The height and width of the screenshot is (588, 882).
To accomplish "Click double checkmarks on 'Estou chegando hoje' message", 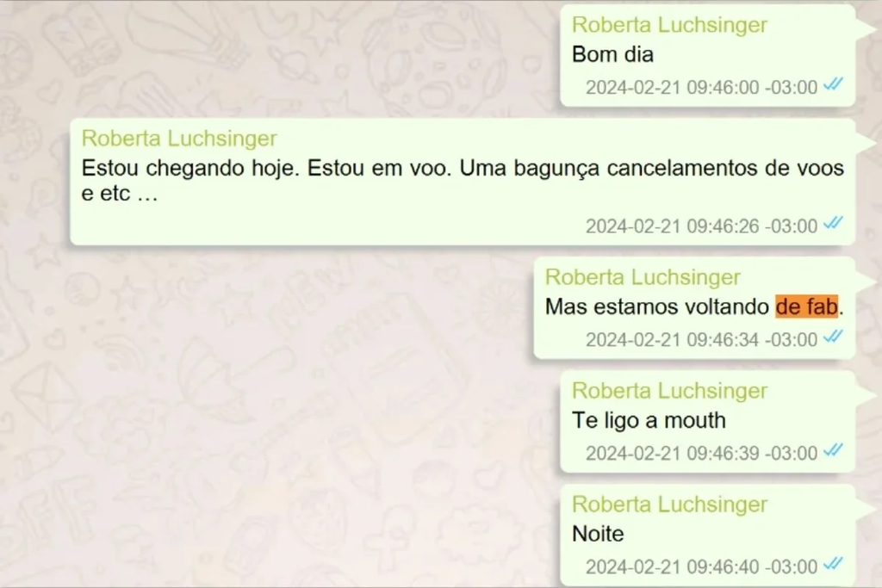I will (833, 223).
